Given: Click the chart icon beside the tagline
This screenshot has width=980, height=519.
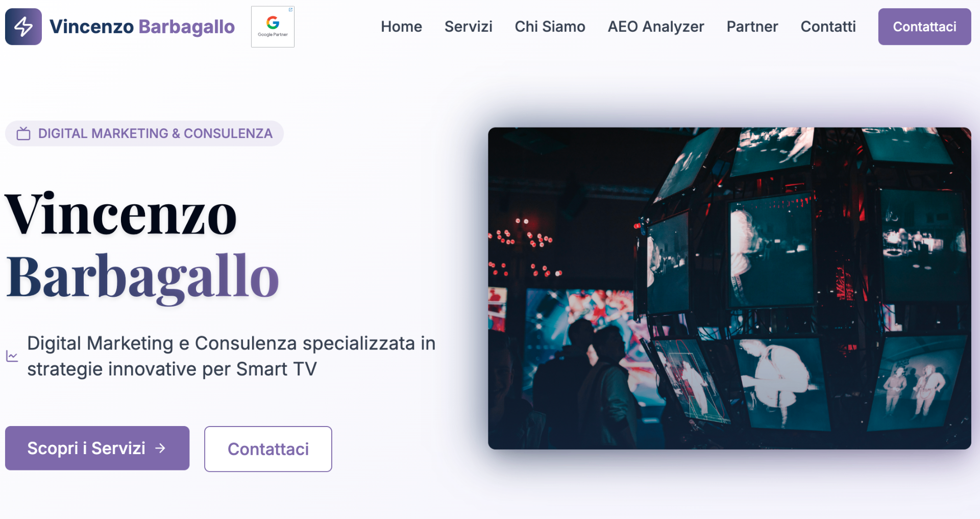Looking at the screenshot, I should coord(12,356).
